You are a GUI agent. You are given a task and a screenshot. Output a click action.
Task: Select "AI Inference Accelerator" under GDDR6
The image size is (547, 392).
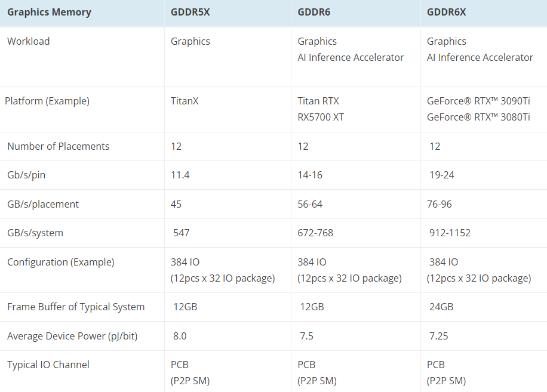(x=351, y=57)
